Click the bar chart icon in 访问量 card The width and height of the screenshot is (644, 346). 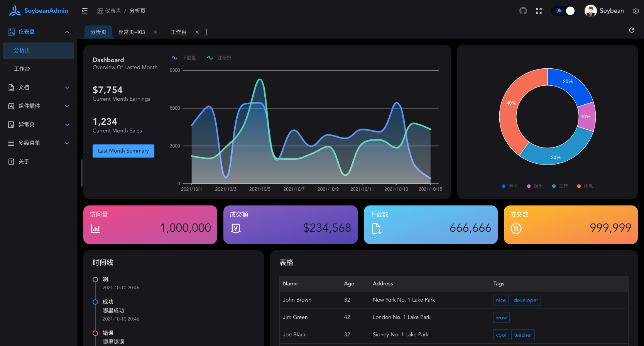pos(96,229)
